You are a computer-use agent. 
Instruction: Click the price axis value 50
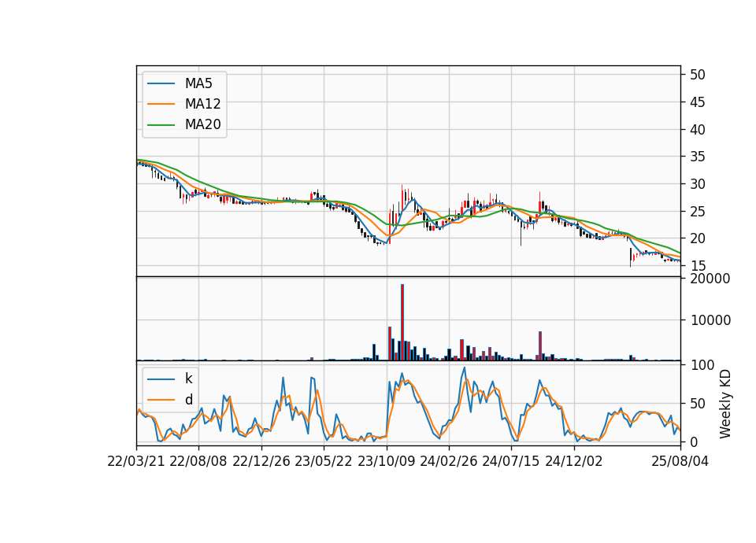[697, 75]
